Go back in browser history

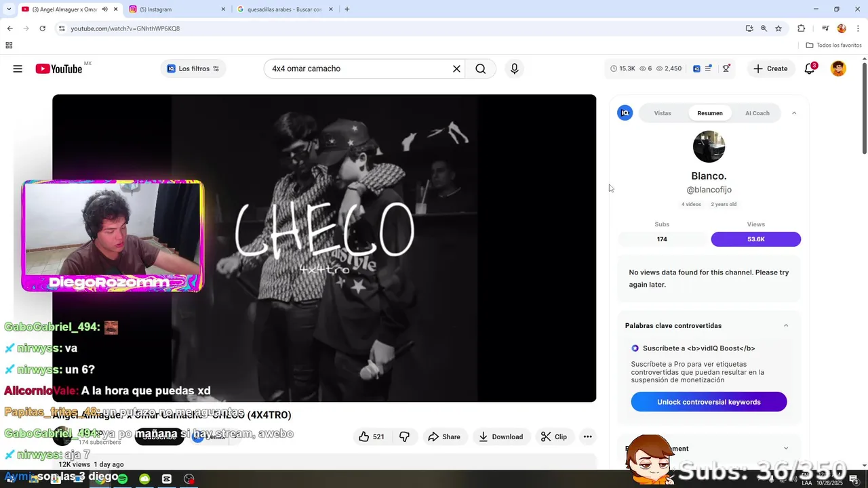pyautogui.click(x=9, y=28)
